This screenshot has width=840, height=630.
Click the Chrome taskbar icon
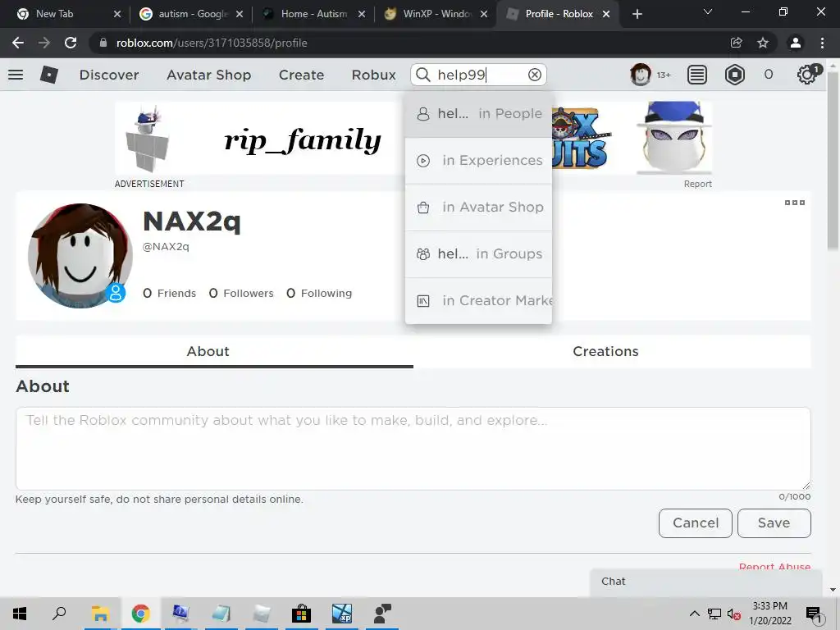coord(140,614)
